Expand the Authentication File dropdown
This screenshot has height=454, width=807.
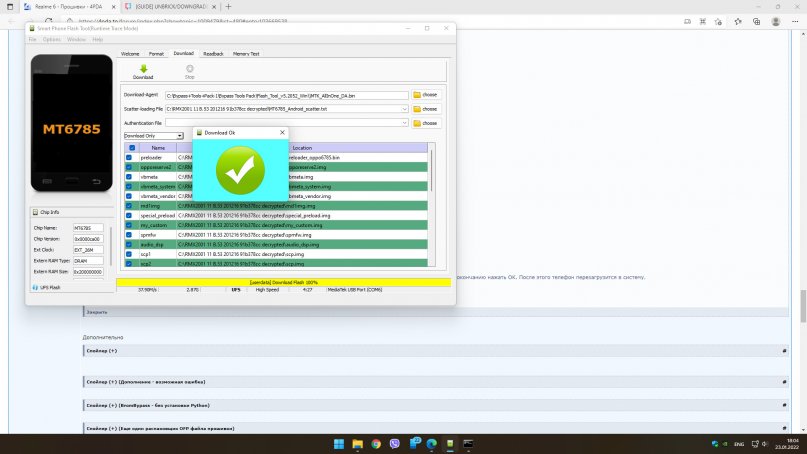tap(406, 123)
